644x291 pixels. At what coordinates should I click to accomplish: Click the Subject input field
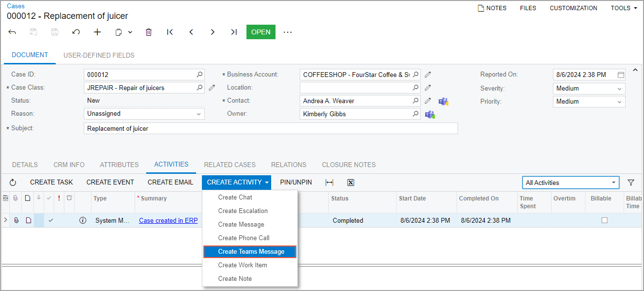coord(270,128)
